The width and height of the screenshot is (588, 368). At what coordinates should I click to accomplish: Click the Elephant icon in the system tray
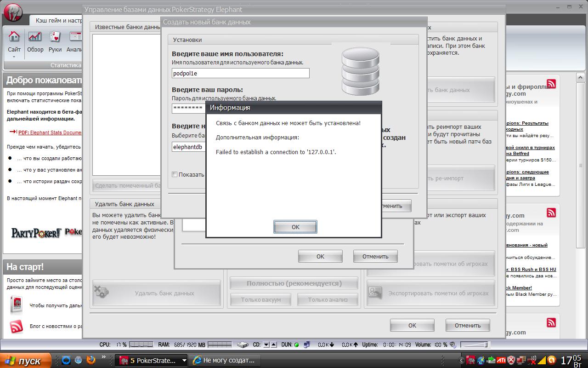(471, 360)
